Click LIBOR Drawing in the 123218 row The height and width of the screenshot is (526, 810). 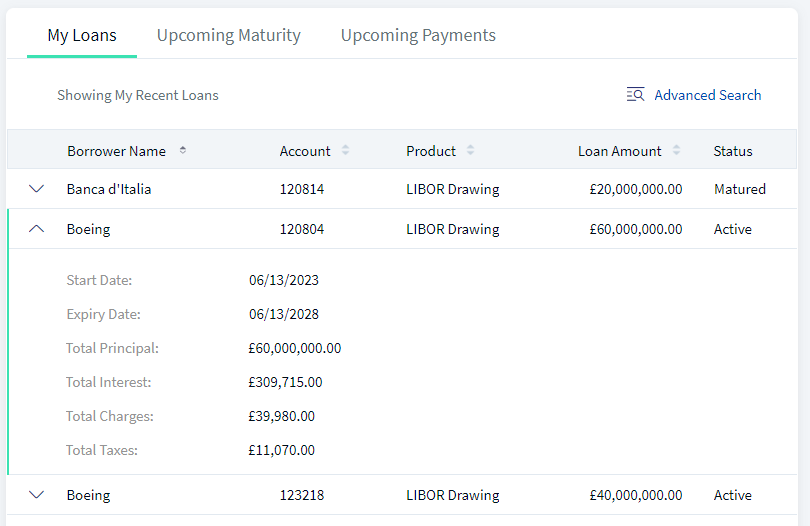tap(453, 495)
